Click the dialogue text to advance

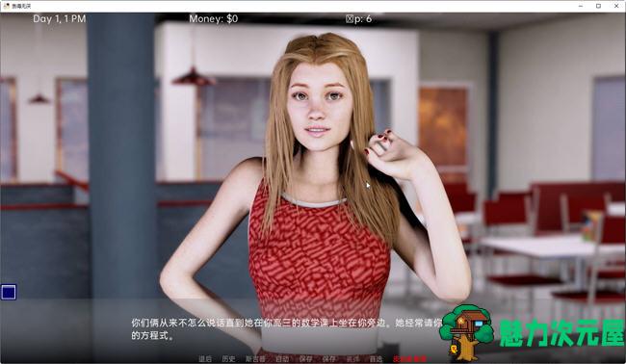(x=287, y=329)
